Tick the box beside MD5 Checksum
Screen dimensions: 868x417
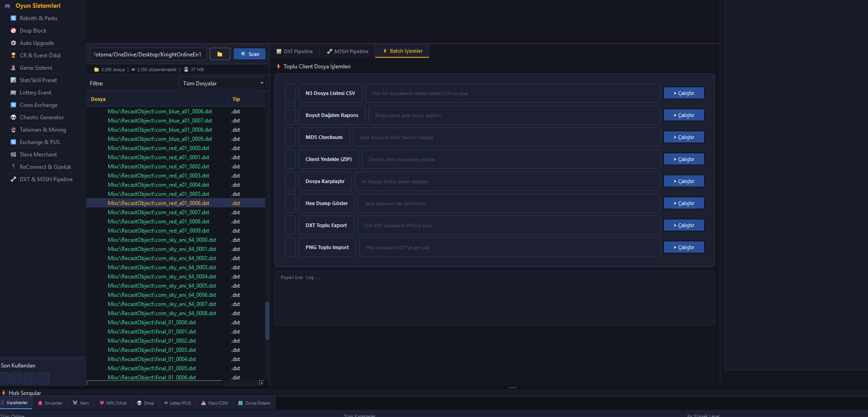pos(290,137)
